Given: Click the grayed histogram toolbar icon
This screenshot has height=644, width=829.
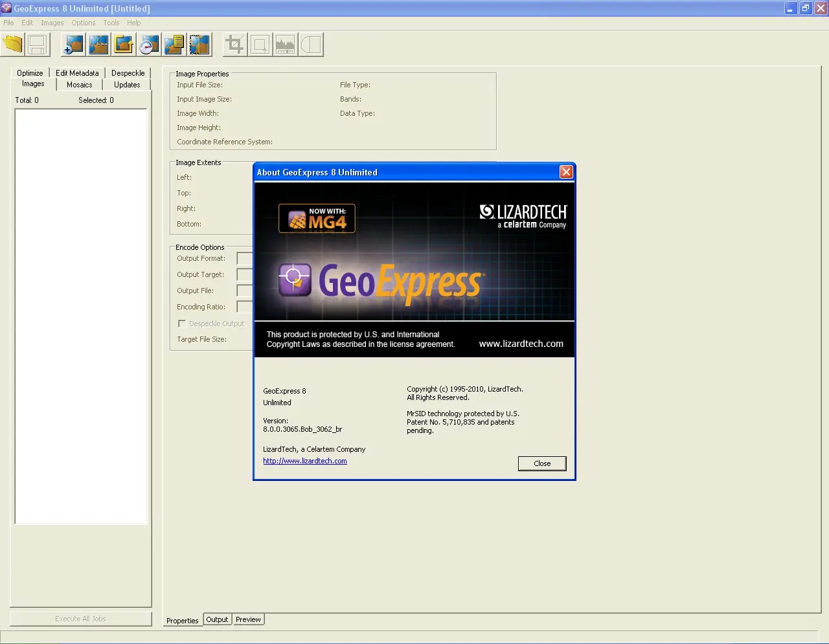Looking at the screenshot, I should 286,45.
